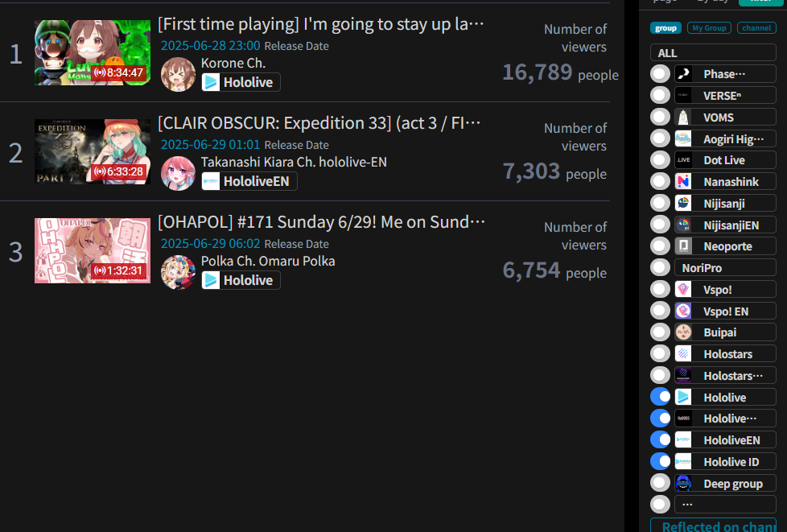Select the ALL groups button

pos(713,52)
